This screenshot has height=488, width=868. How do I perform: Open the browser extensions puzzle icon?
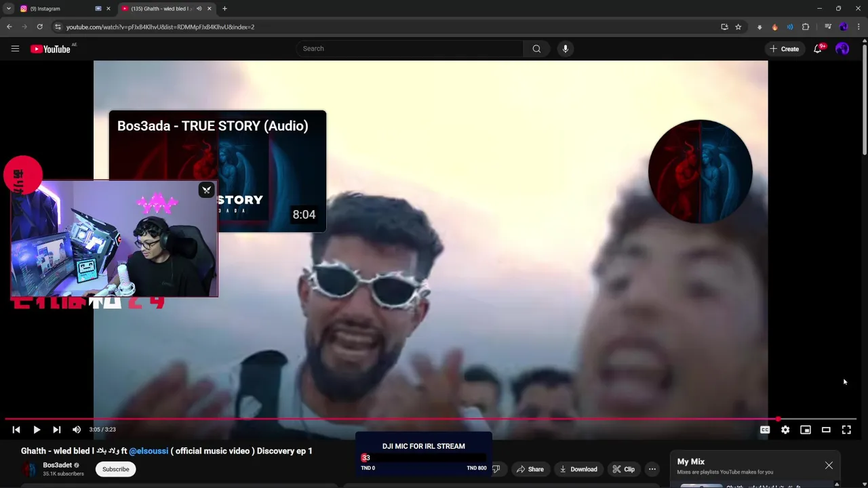[x=806, y=27]
